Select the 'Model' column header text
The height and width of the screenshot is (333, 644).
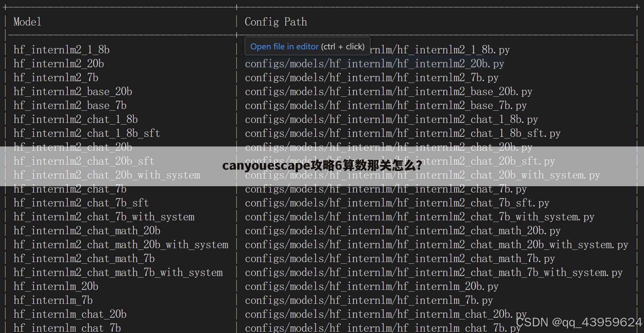28,22
